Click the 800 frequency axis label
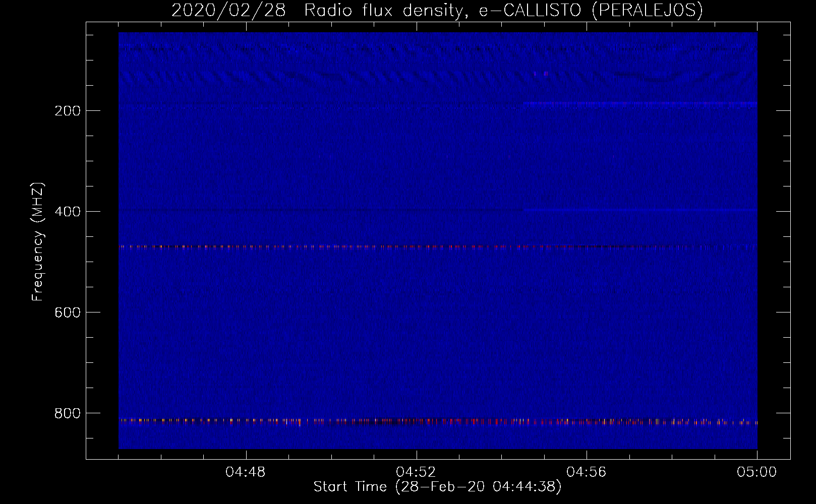The image size is (816, 504). [68, 413]
